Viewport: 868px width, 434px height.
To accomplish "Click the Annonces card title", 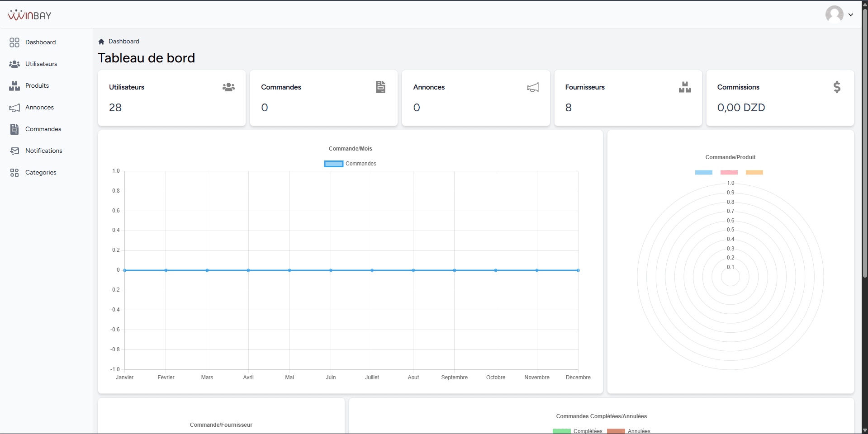I will tap(429, 87).
